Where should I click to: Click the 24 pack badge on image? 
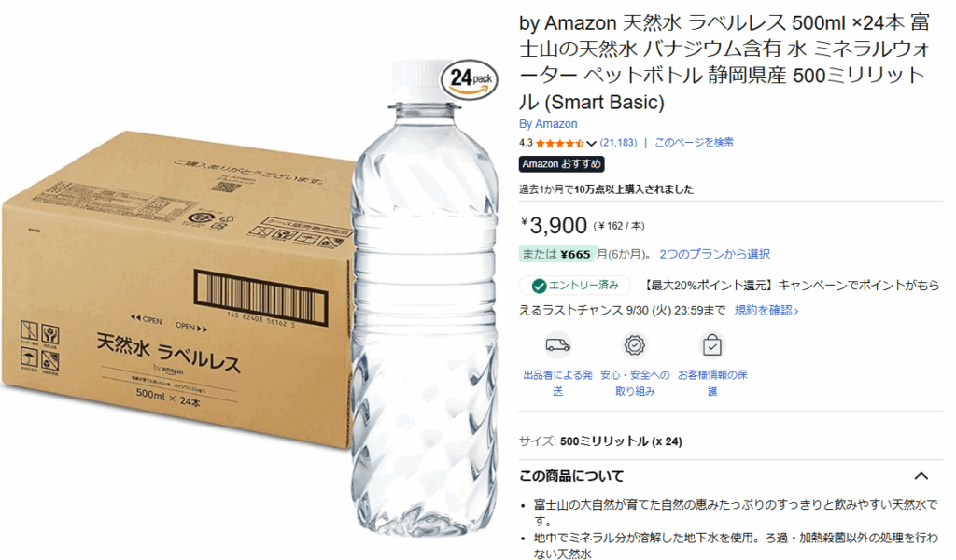(x=470, y=79)
